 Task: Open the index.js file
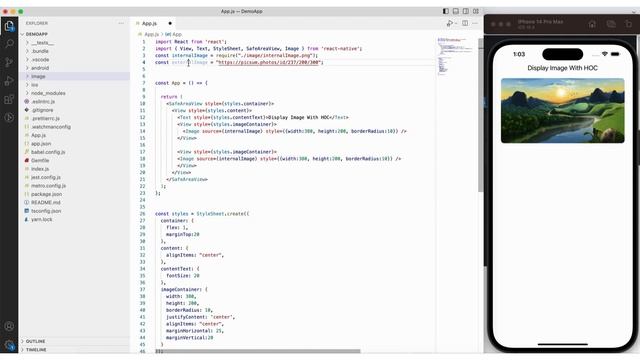click(x=40, y=169)
